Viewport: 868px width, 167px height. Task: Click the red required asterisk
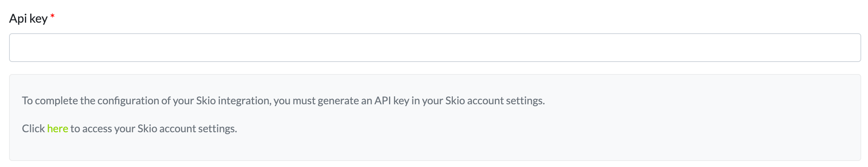(x=53, y=17)
